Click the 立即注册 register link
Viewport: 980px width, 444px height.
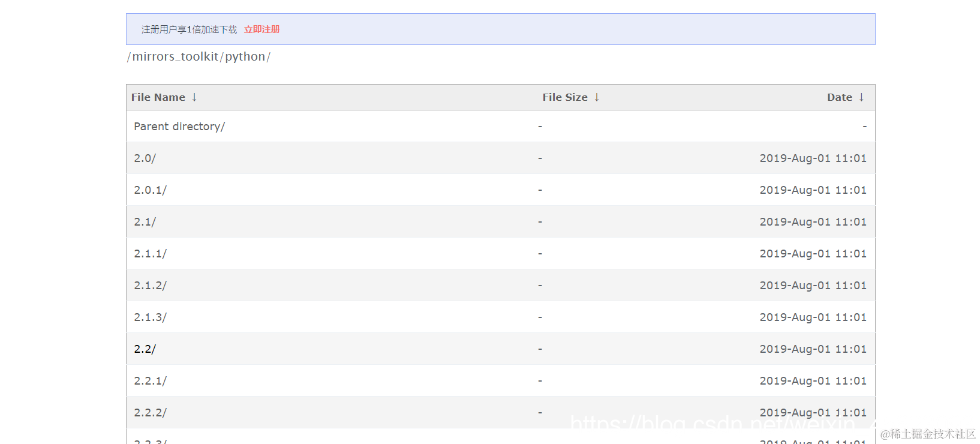(x=261, y=29)
